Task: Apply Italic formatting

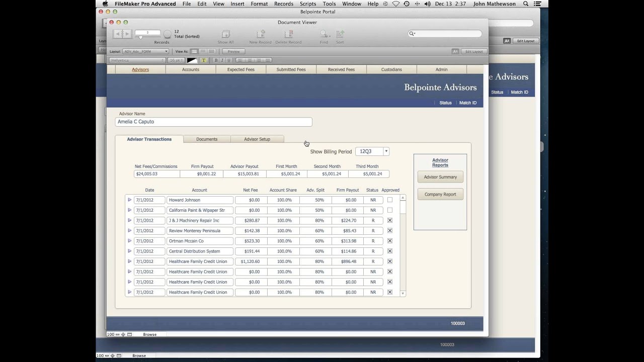Action: (222, 60)
